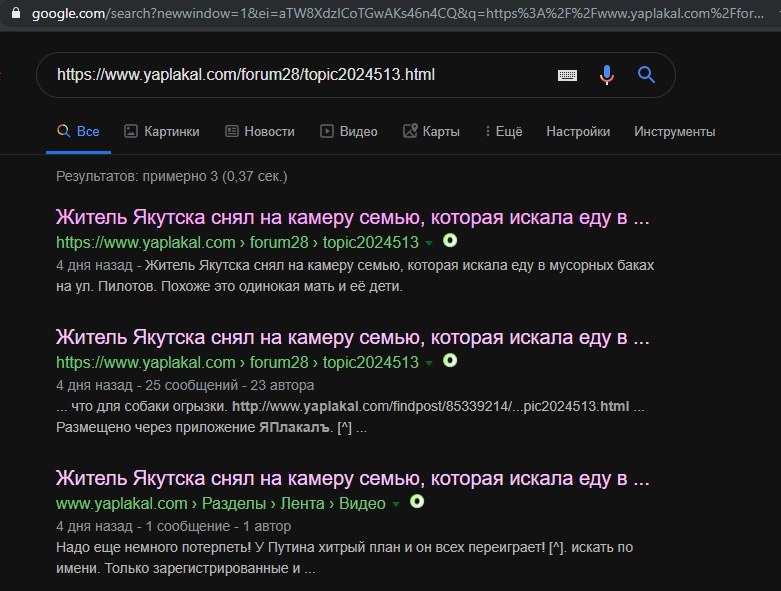Open Настройки search settings
Image resolution: width=781 pixels, height=591 pixels.
coord(578,131)
